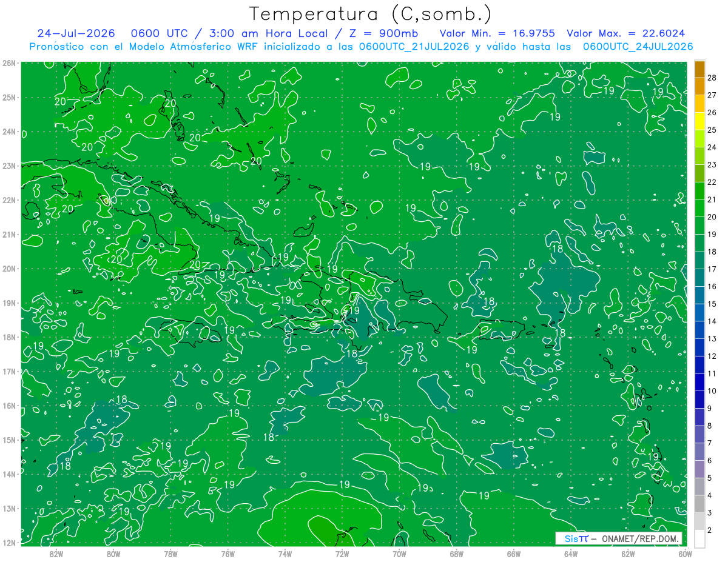Click the '26' colorbar label

(712, 113)
